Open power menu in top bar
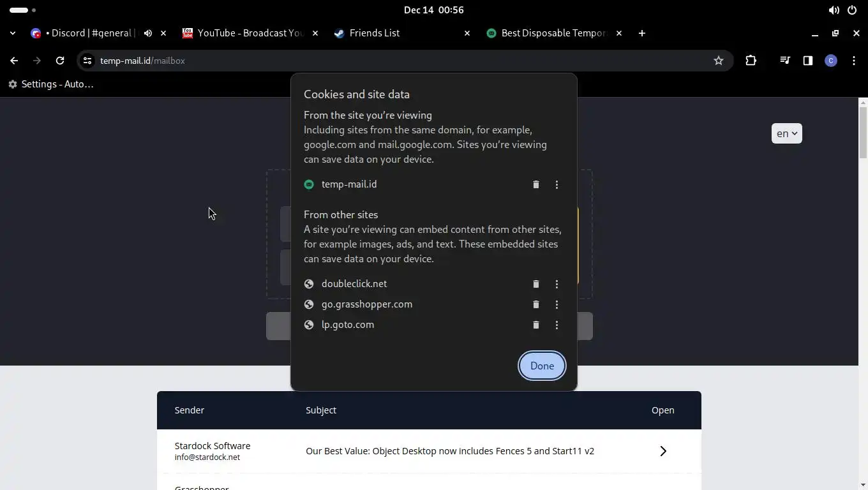The height and width of the screenshot is (490, 868). coord(852,10)
